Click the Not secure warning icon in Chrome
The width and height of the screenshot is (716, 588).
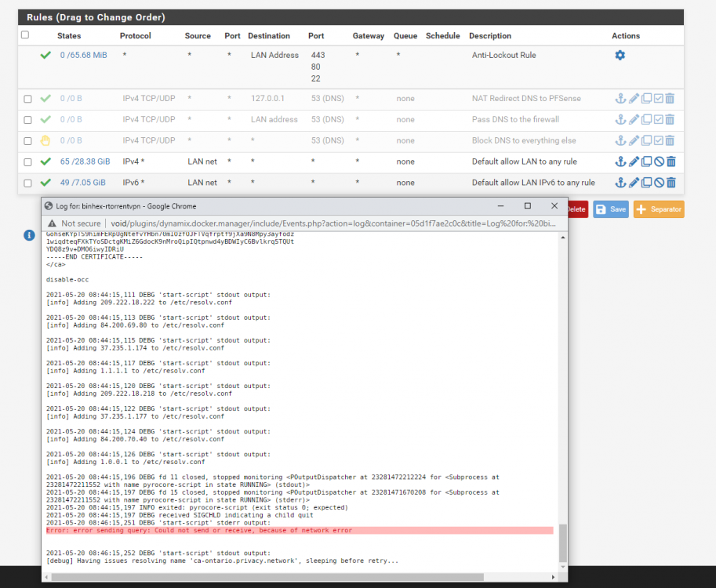[x=52, y=223]
